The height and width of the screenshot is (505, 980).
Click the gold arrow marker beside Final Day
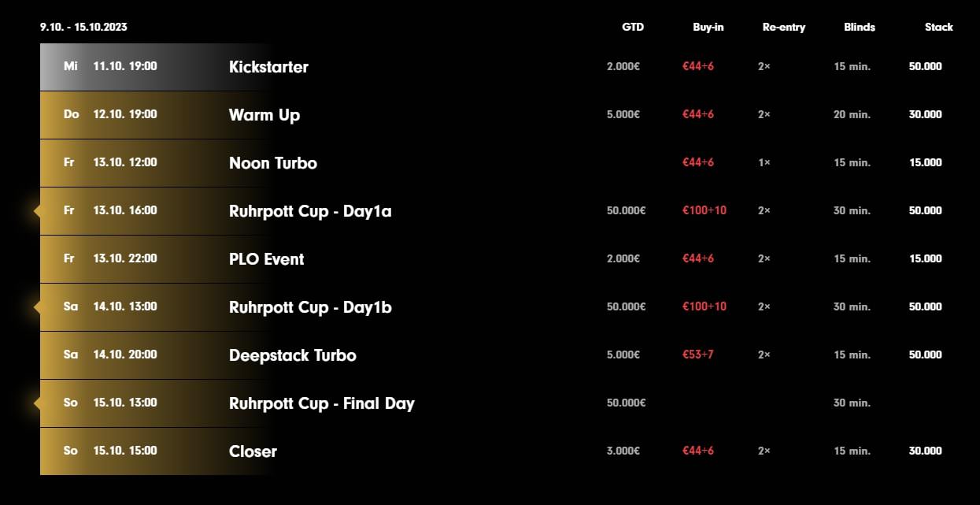point(37,403)
